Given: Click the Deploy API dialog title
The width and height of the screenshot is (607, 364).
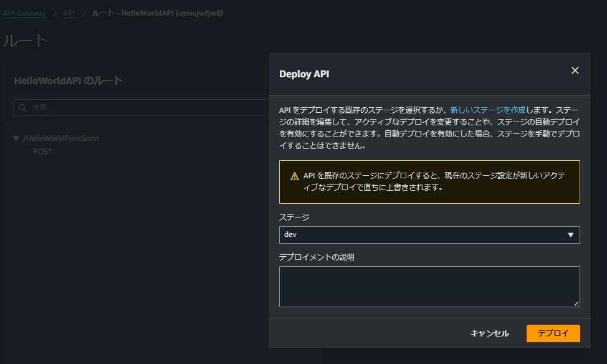Looking at the screenshot, I should (304, 74).
